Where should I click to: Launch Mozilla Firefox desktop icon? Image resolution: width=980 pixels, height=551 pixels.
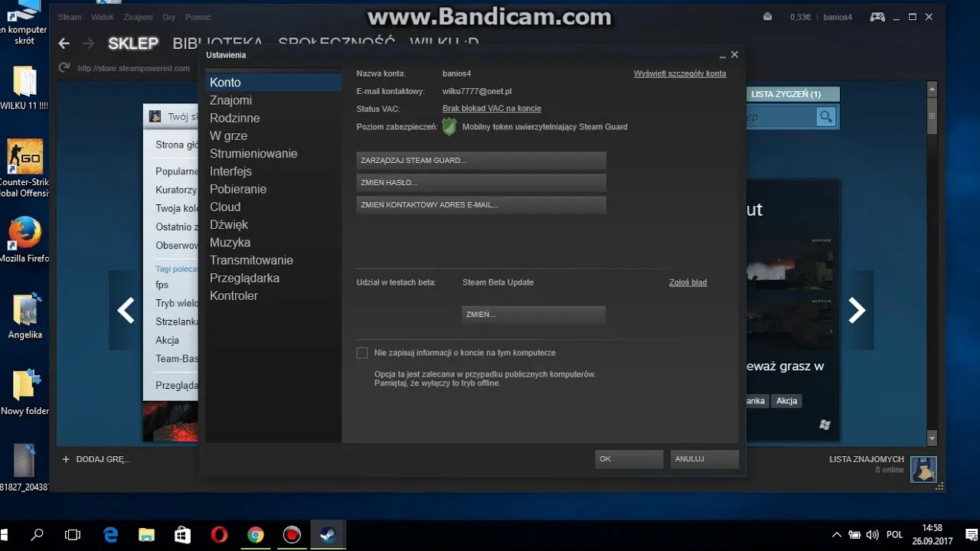(24, 240)
